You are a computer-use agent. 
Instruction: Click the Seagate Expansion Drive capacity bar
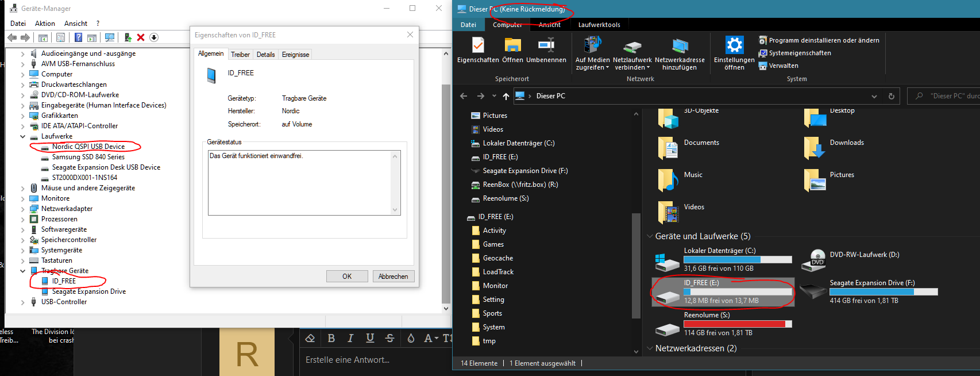pos(883,291)
